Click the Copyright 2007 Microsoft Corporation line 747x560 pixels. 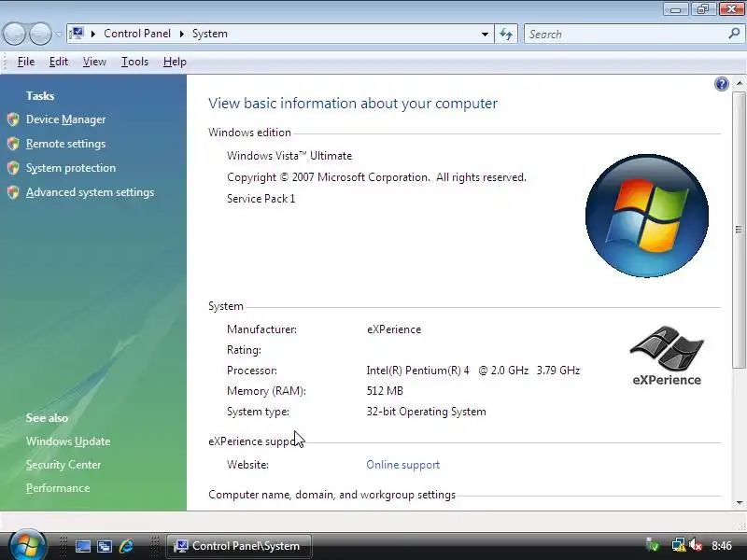tap(376, 177)
